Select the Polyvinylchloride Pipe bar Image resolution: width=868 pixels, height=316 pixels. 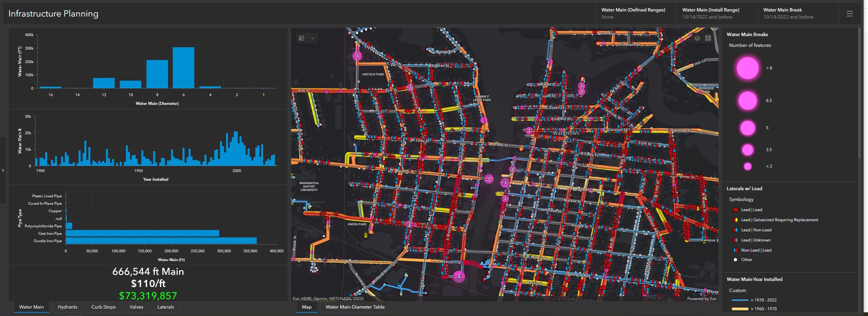(69, 226)
